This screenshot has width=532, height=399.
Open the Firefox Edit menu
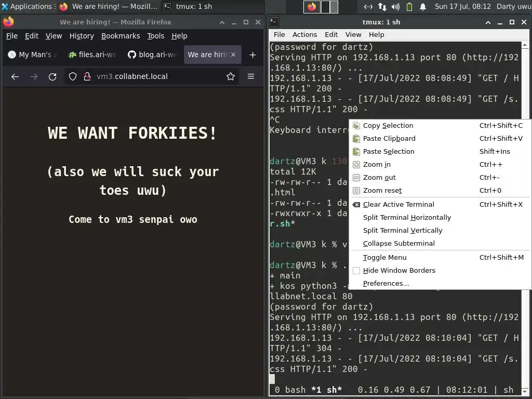point(32,36)
